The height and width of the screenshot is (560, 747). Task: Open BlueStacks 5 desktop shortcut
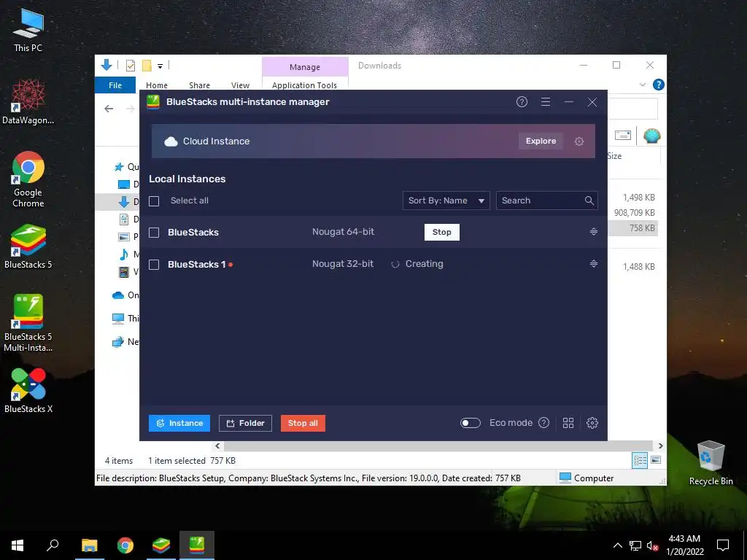click(28, 247)
